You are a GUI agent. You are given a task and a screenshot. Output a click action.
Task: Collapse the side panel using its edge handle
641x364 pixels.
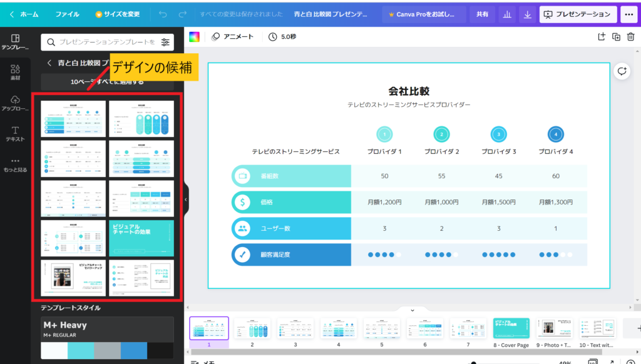coord(185,200)
